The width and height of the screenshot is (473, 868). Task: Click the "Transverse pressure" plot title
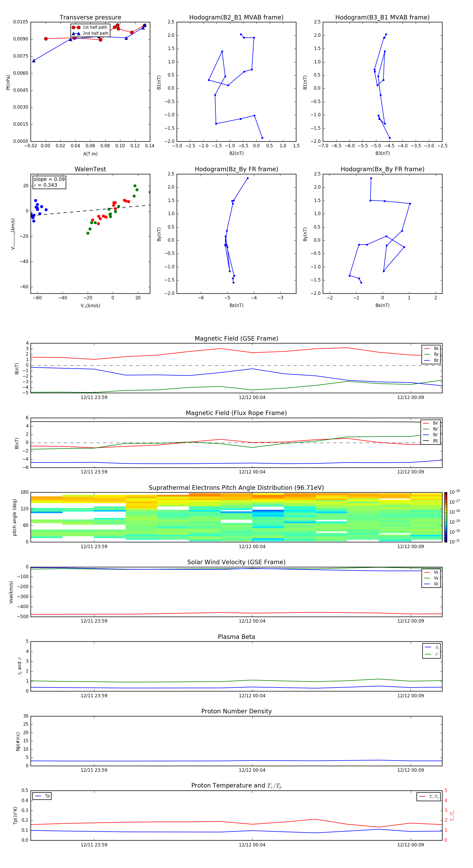coord(90,18)
